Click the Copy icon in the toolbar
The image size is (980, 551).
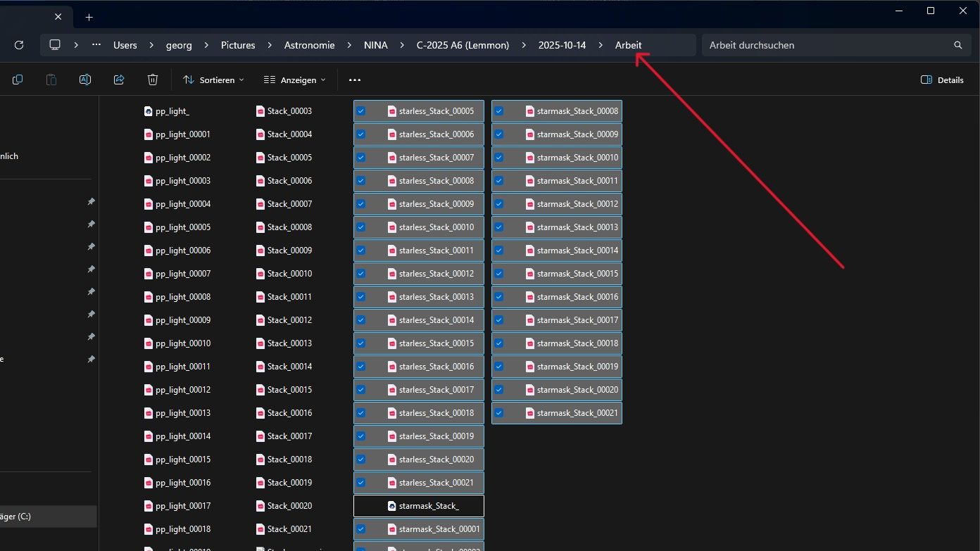point(18,80)
